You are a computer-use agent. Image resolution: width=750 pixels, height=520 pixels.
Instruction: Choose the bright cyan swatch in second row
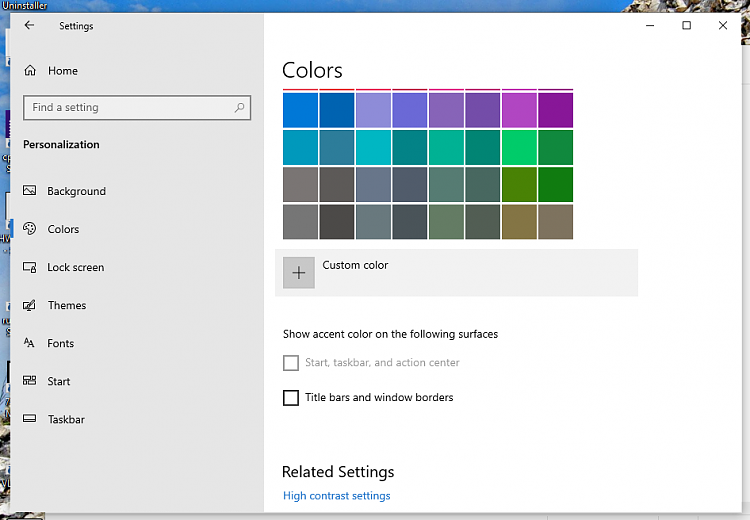373,148
